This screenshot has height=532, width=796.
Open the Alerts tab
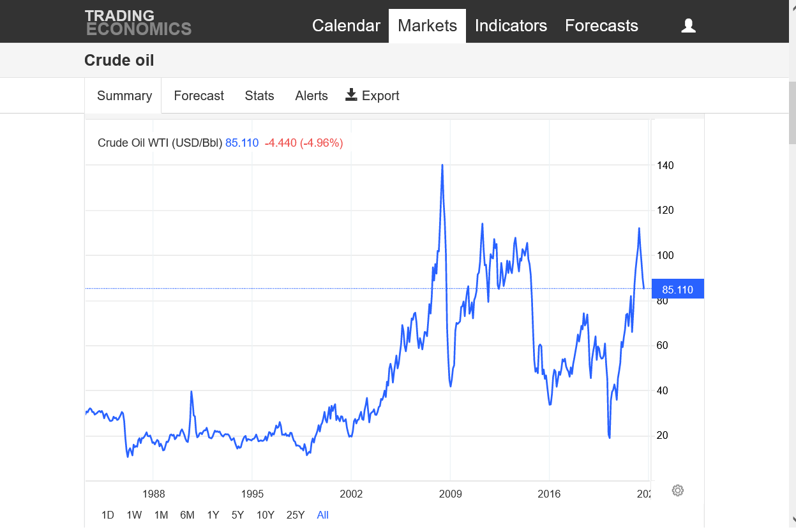tap(311, 96)
